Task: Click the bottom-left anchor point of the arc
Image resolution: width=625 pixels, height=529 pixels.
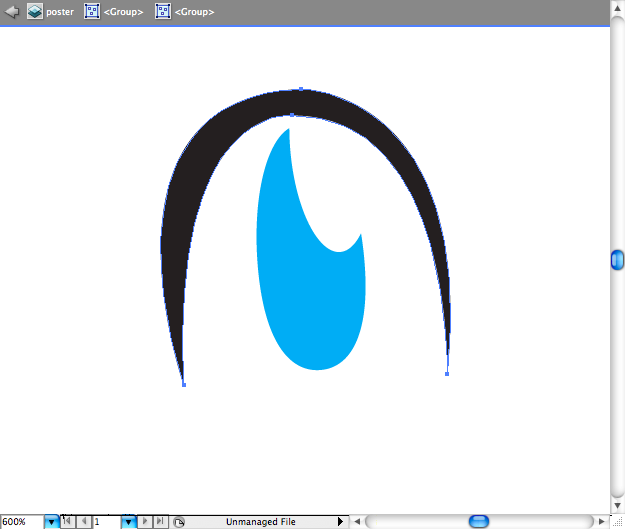Action: coord(184,385)
